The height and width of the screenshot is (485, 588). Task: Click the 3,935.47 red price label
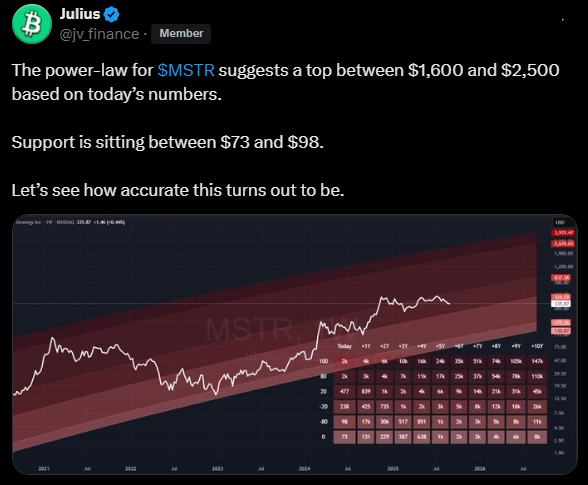563,233
